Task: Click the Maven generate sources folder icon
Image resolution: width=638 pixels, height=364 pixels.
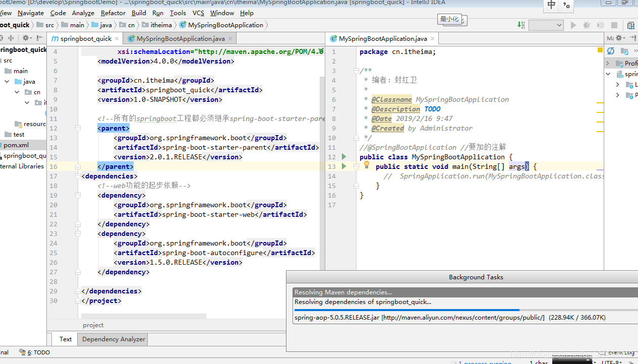Action: pyautogui.click(x=625, y=51)
